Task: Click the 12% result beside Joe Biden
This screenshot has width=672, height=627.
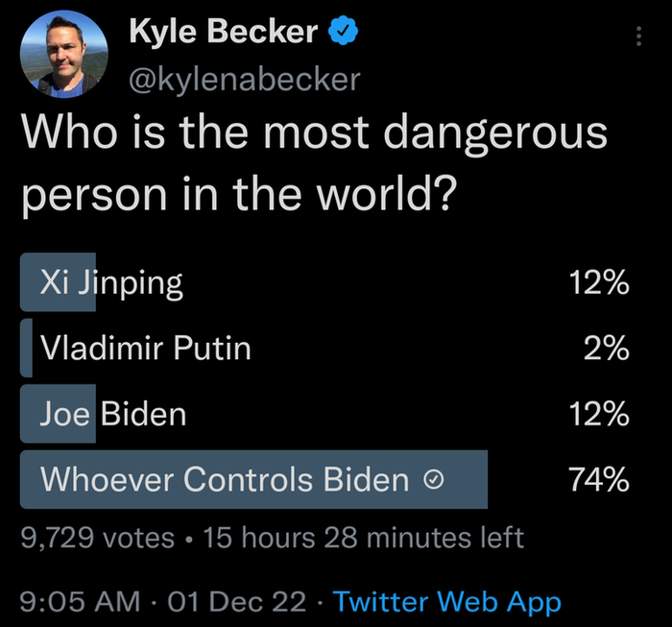Action: tap(598, 414)
